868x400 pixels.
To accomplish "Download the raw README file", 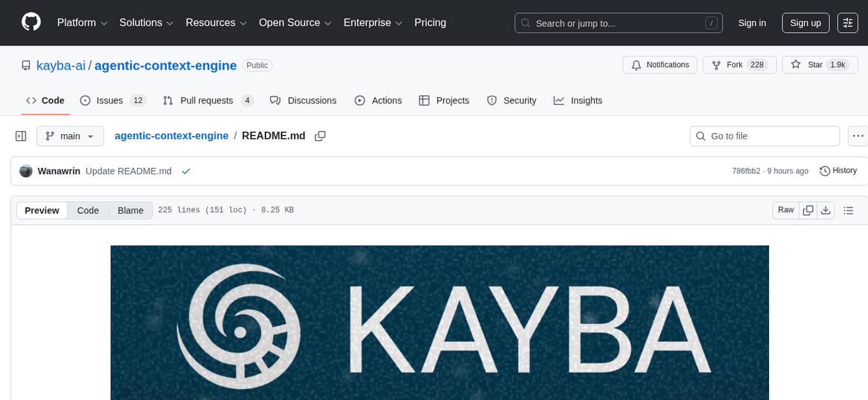I will click(x=825, y=210).
